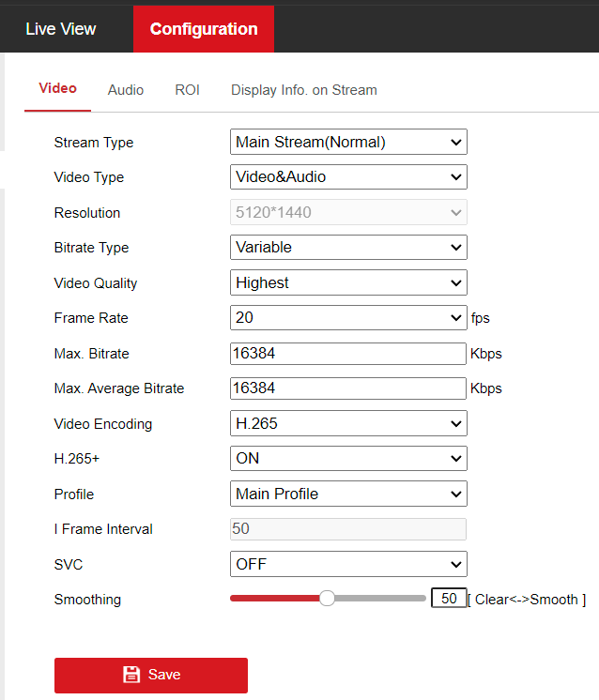The height and width of the screenshot is (700, 599).
Task: Select the Video settings tab
Action: (x=57, y=88)
